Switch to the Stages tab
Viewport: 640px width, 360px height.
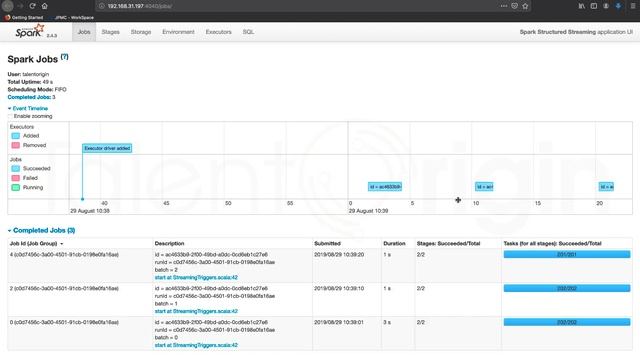(111, 32)
